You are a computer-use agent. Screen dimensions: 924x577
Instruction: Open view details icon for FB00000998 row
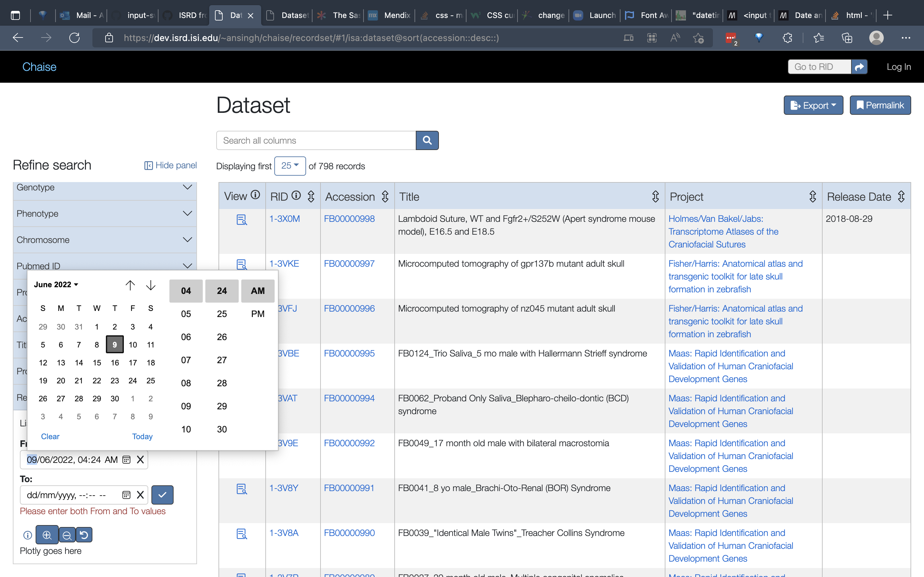coord(242,220)
